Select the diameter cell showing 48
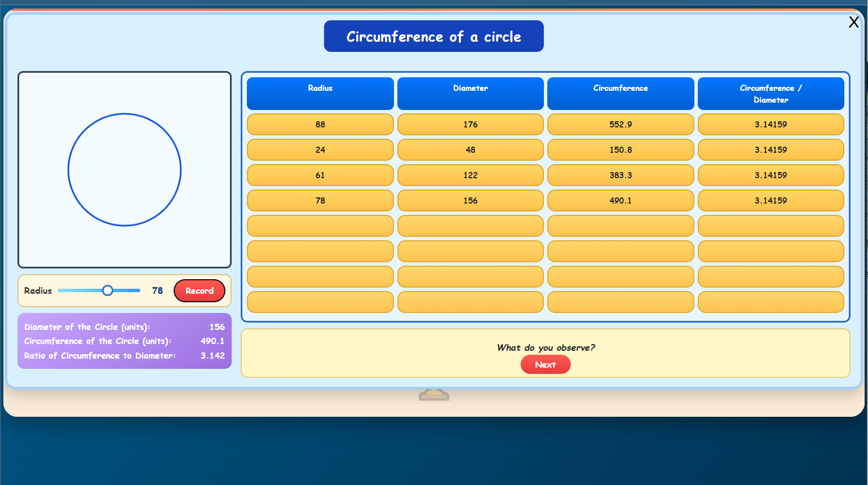868x485 pixels. point(470,149)
